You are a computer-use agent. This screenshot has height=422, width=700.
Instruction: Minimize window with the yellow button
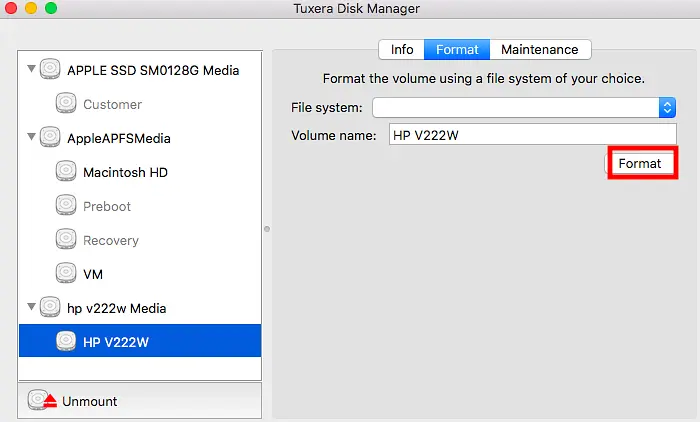[31, 8]
